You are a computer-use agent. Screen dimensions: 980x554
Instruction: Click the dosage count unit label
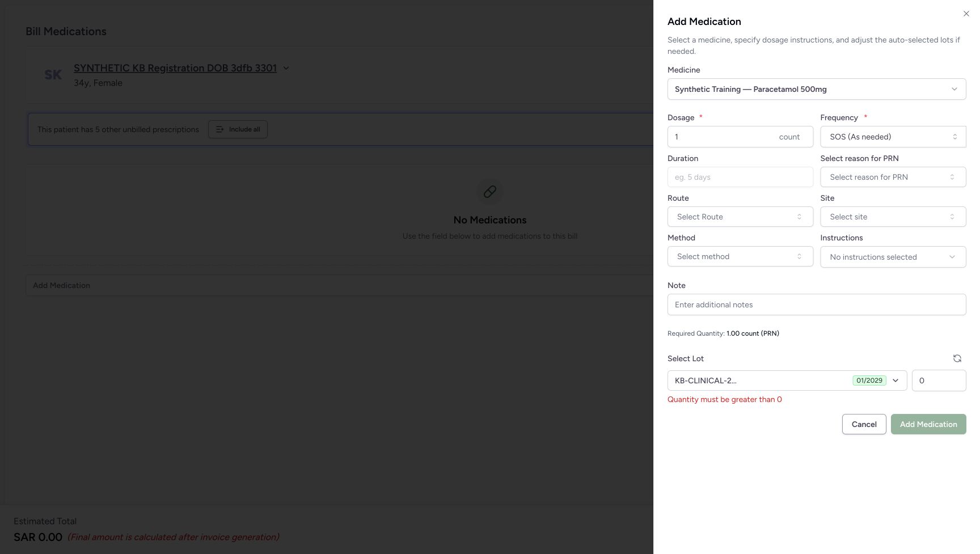coord(789,137)
